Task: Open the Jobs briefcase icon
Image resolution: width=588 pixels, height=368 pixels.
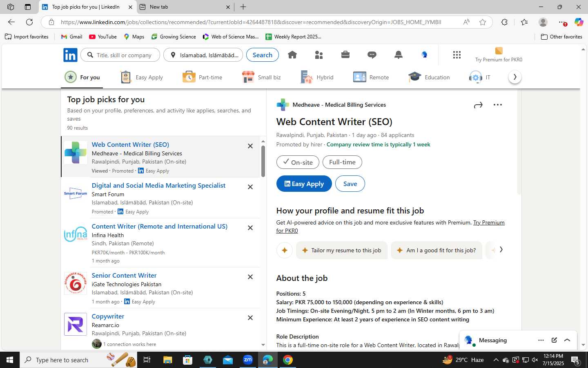Action: point(345,55)
